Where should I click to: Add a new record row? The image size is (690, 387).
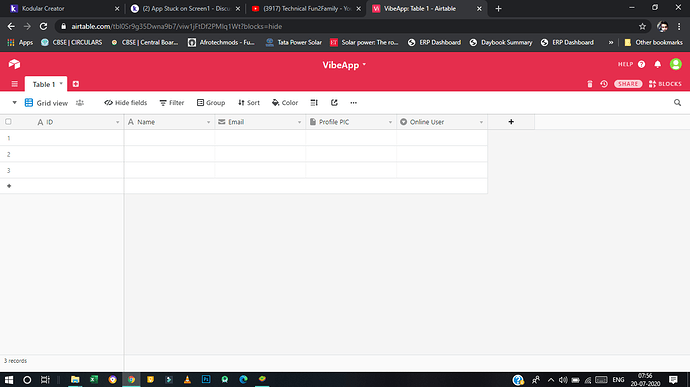pos(9,186)
